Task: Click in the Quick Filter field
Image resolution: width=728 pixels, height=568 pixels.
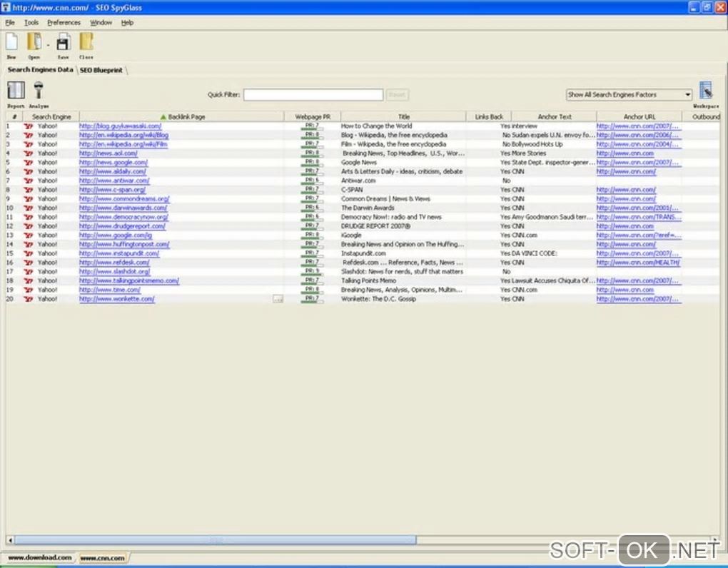Action: click(313, 95)
